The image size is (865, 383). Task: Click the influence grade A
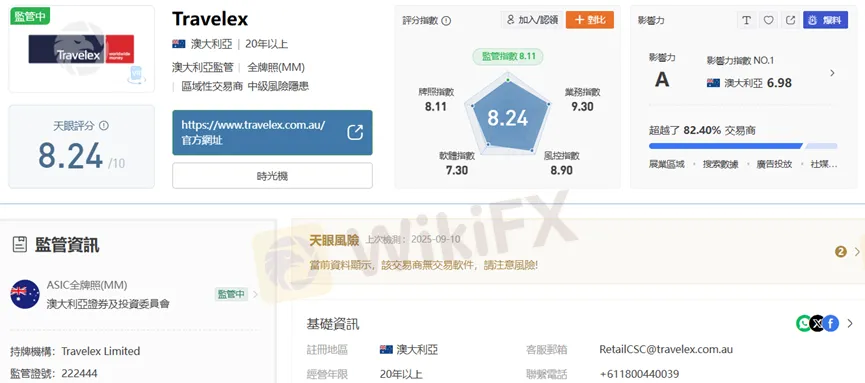coord(662,80)
